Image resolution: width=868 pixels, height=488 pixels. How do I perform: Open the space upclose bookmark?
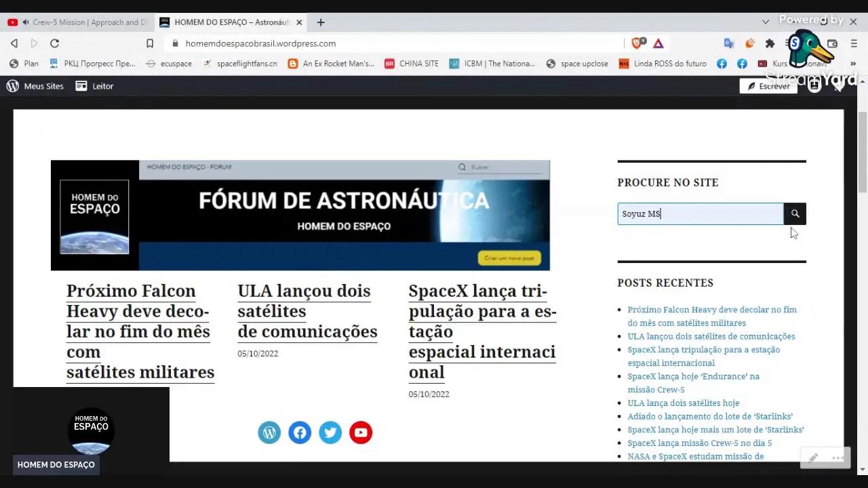(577, 64)
